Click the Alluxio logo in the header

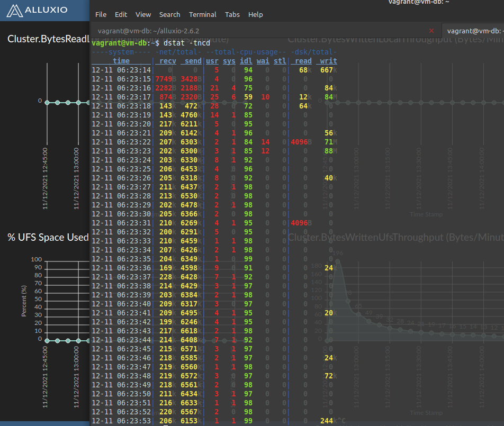pyautogui.click(x=37, y=10)
